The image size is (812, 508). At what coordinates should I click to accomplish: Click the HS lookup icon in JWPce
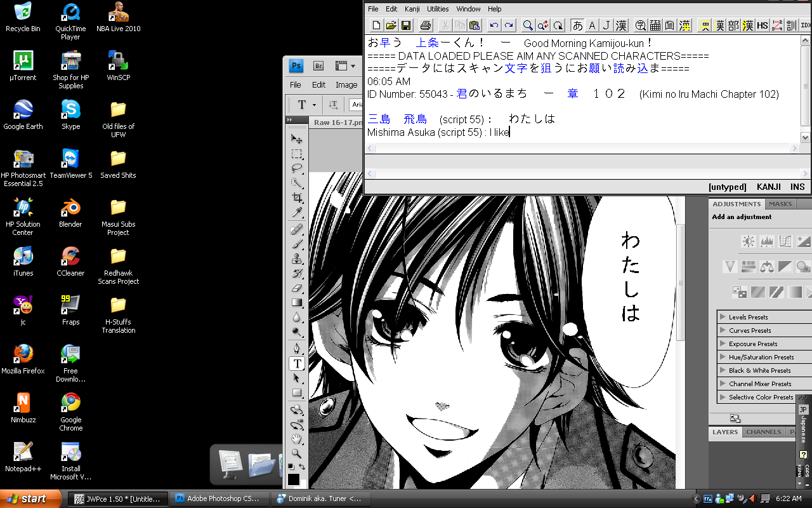click(x=763, y=25)
